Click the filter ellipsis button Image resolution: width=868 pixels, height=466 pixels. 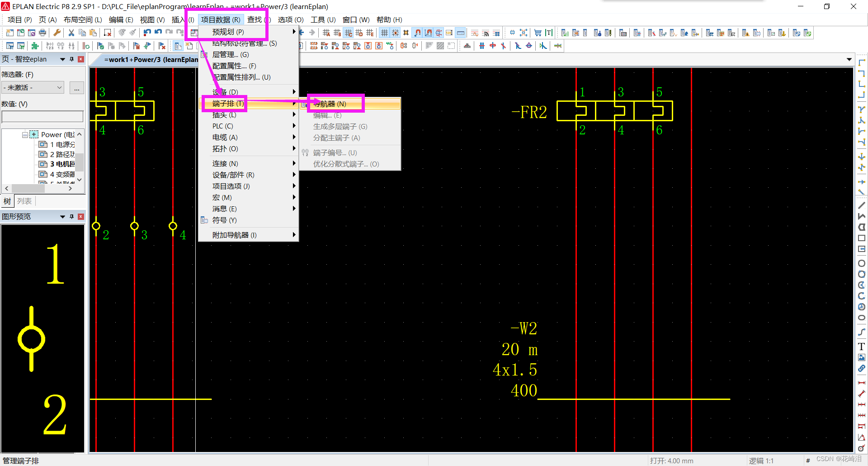(77, 88)
